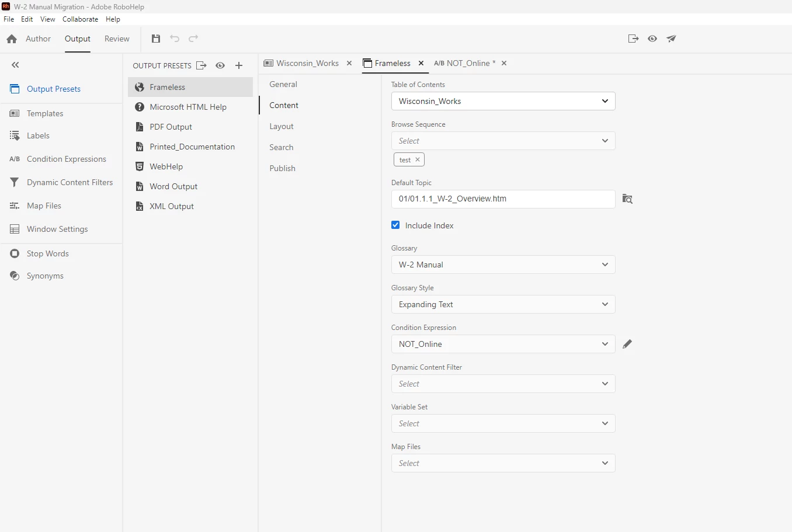Screen dimensions: 792x532
Task: Open the General settings section
Action: [283, 84]
